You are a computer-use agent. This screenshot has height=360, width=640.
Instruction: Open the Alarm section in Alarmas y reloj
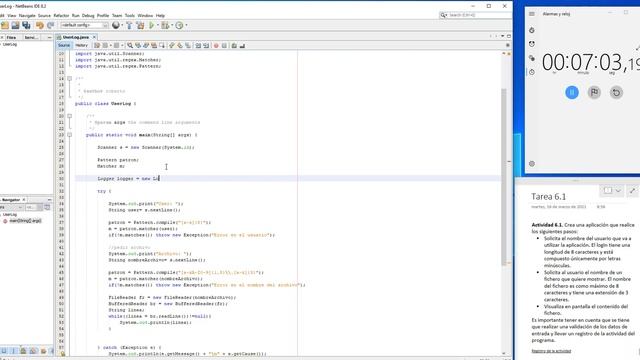(531, 44)
